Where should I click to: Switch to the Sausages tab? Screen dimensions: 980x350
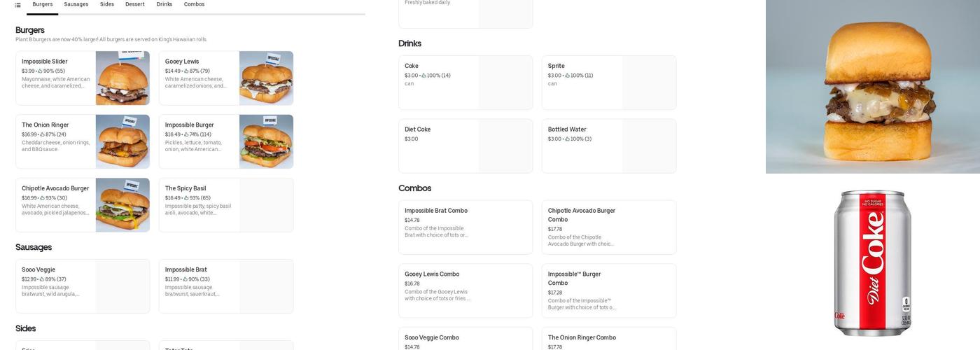pyautogui.click(x=76, y=4)
